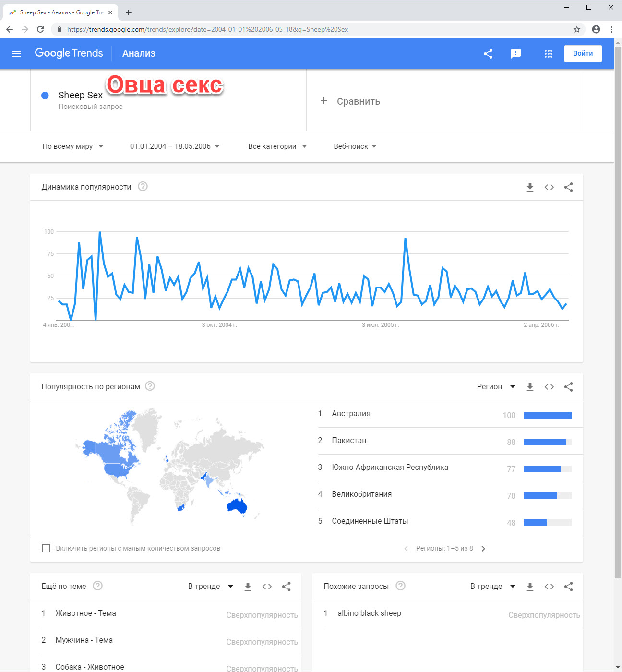
Task: Open the date range dropdown 01.01.2004 – 18.05.2006
Action: coord(175,146)
